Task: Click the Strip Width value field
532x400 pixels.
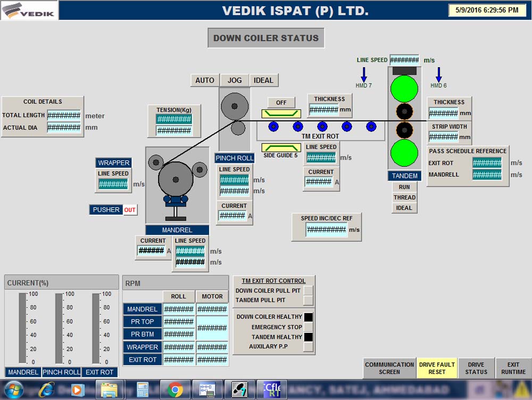Action: (443, 137)
